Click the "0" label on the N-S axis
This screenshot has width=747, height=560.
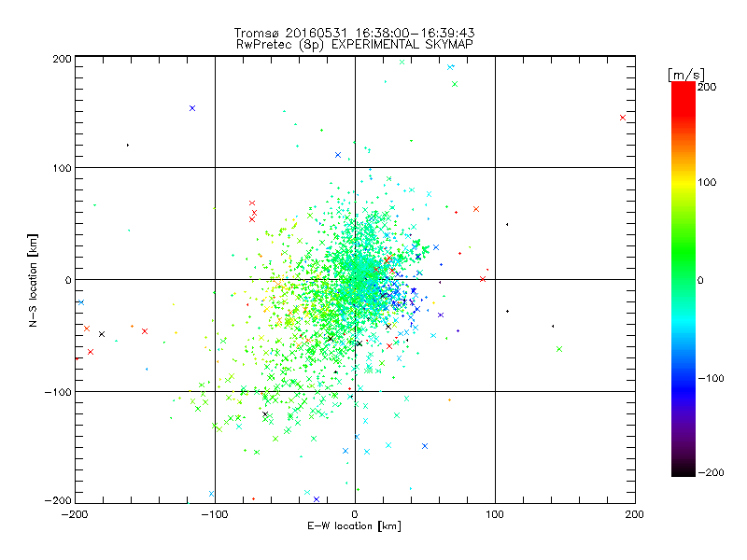point(68,280)
